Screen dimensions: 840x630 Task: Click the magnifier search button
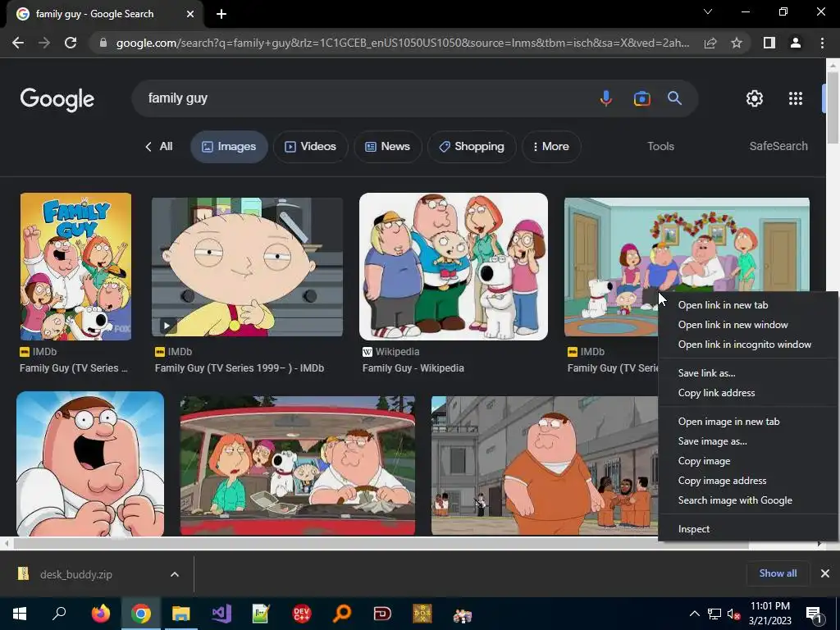point(674,98)
